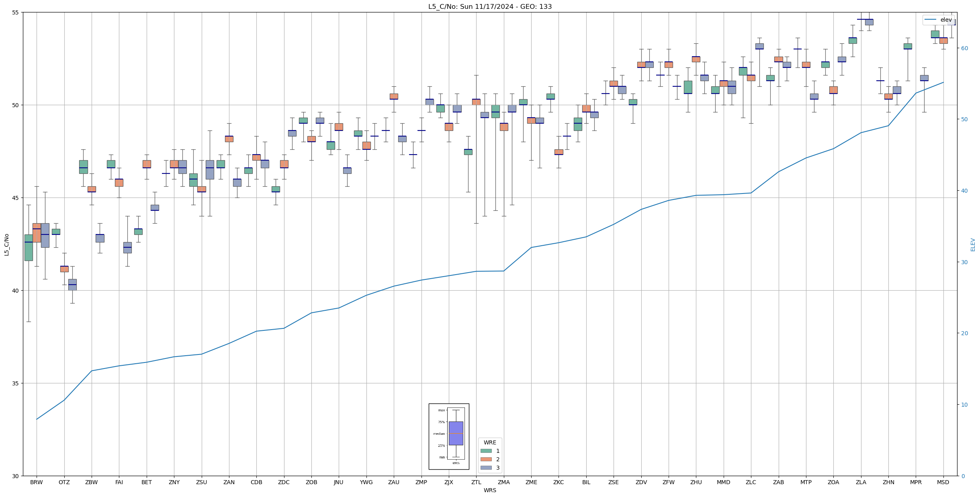Screen dimensions: 980x497
Task: Click the WRS x-axis title
Action: click(x=490, y=490)
